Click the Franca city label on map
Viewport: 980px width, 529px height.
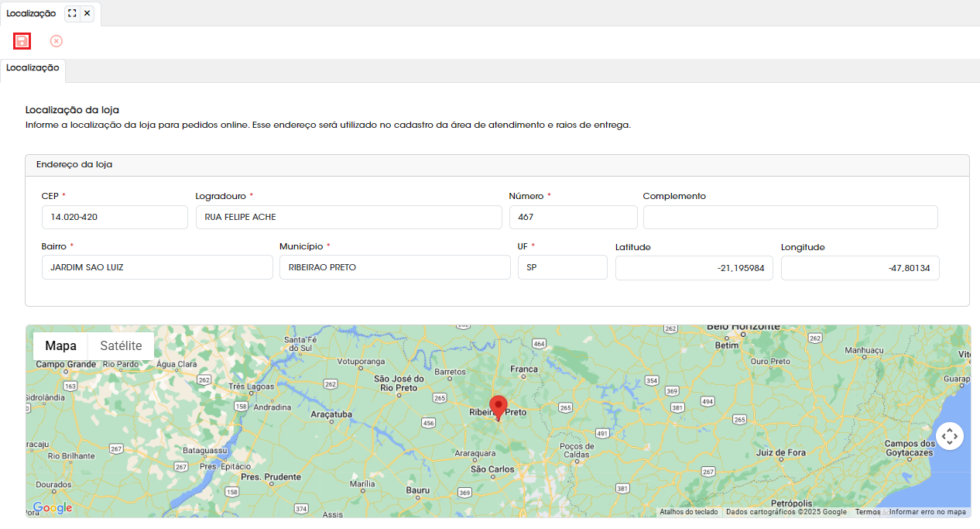(524, 369)
